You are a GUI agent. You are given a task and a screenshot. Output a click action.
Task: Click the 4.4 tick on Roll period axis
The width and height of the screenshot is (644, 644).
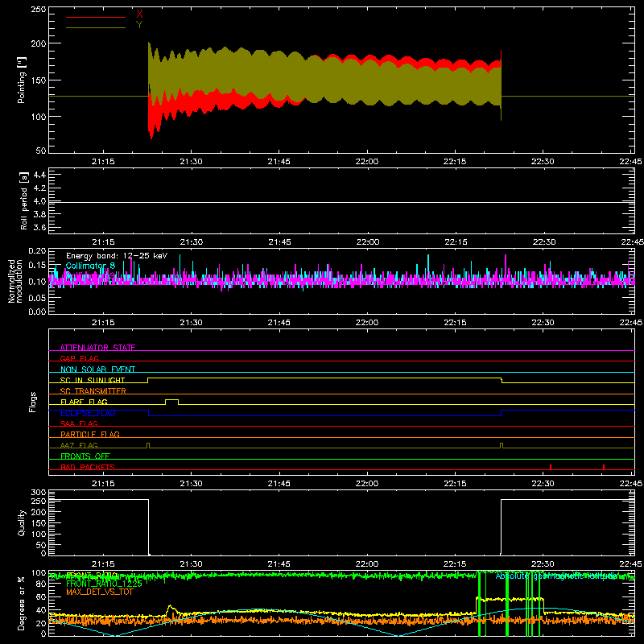tap(39, 175)
